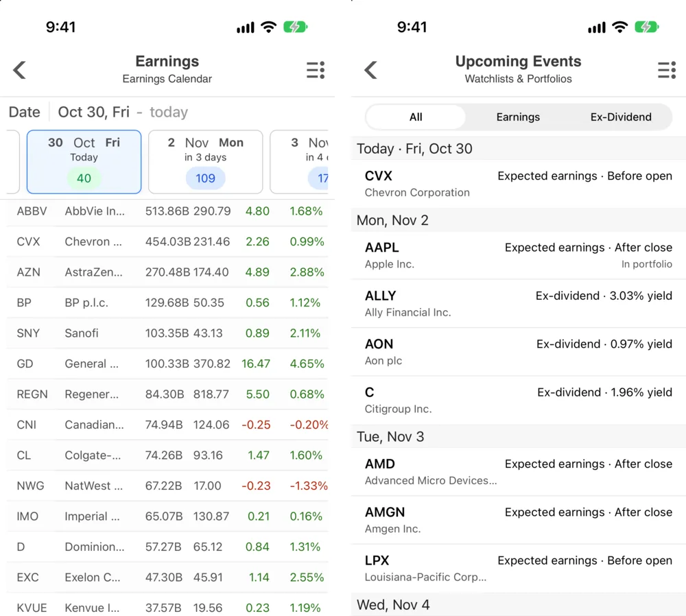Open ABBV AbbVie earnings row
Screen dimensions: 686x616
coord(167,211)
